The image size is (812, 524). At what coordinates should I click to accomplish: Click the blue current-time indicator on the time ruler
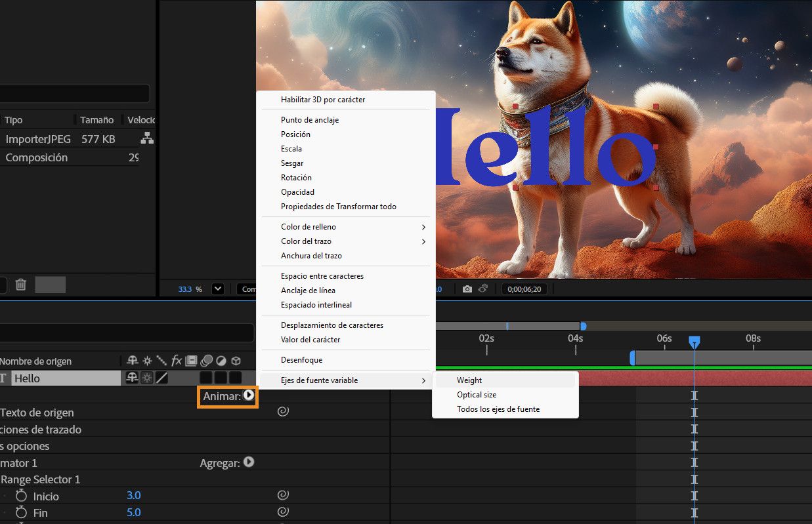point(694,342)
